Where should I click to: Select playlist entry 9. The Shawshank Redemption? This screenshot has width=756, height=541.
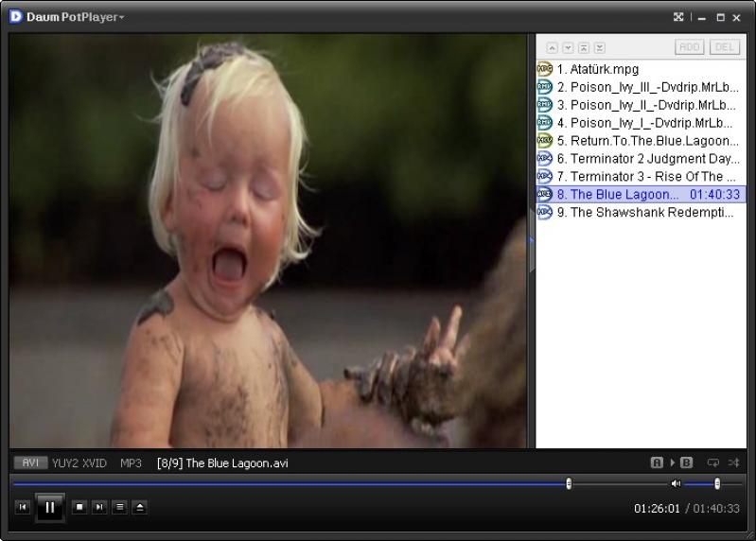click(x=642, y=212)
